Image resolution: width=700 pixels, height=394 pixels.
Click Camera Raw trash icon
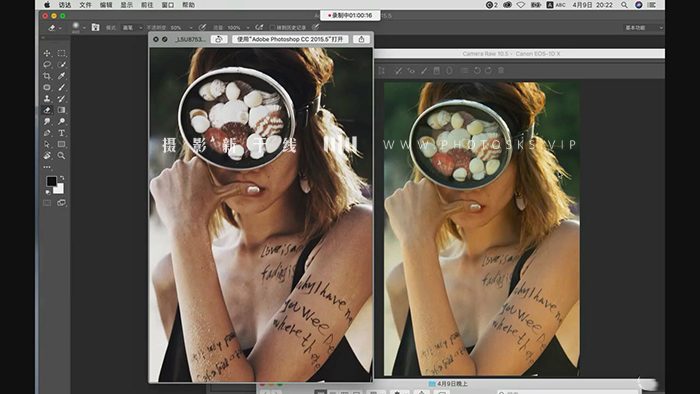click(501, 71)
